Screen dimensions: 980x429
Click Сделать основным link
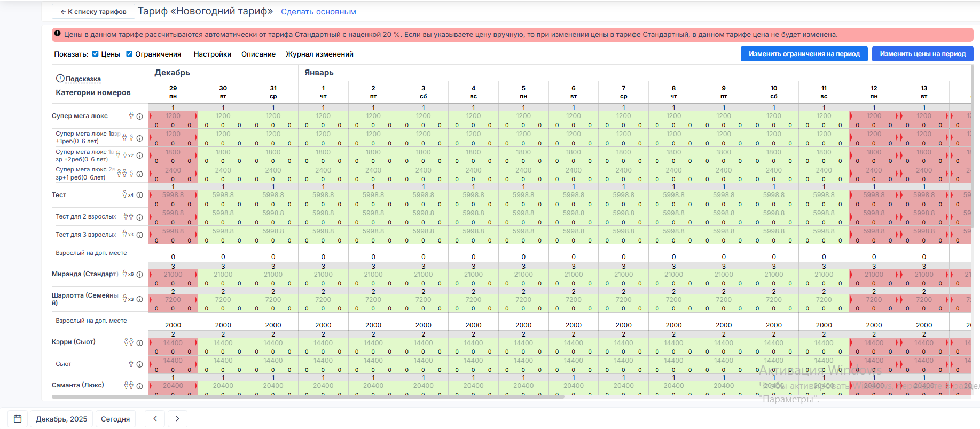pos(318,12)
